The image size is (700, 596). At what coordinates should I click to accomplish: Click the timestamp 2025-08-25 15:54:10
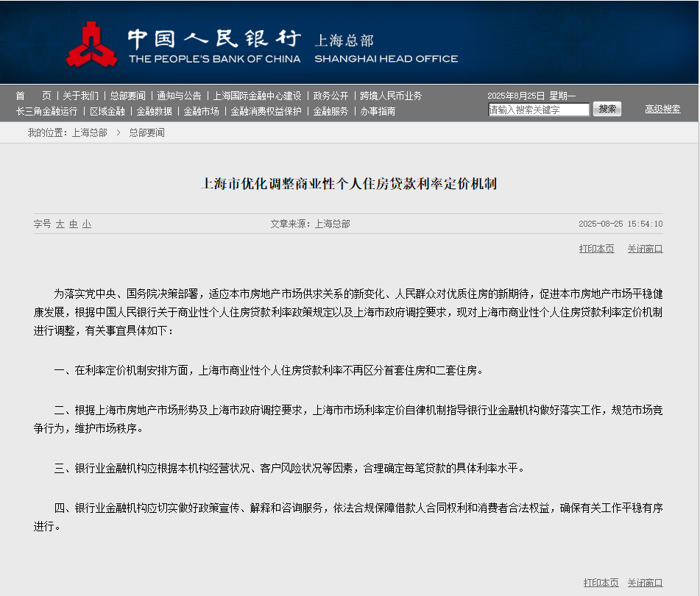pyautogui.click(x=621, y=224)
